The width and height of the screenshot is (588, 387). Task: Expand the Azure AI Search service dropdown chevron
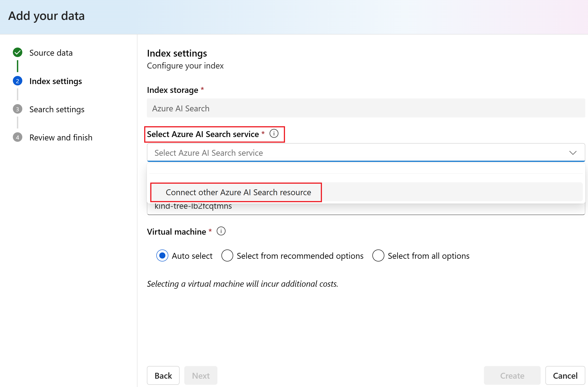(573, 153)
